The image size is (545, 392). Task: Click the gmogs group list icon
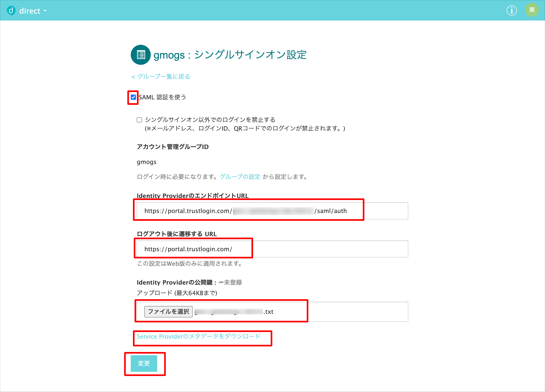pyautogui.click(x=141, y=55)
